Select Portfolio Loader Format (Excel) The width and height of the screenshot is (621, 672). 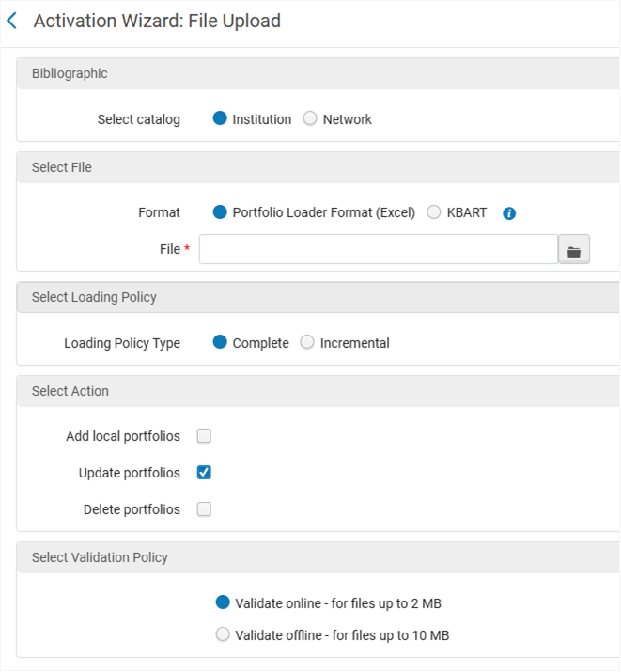click(x=221, y=212)
